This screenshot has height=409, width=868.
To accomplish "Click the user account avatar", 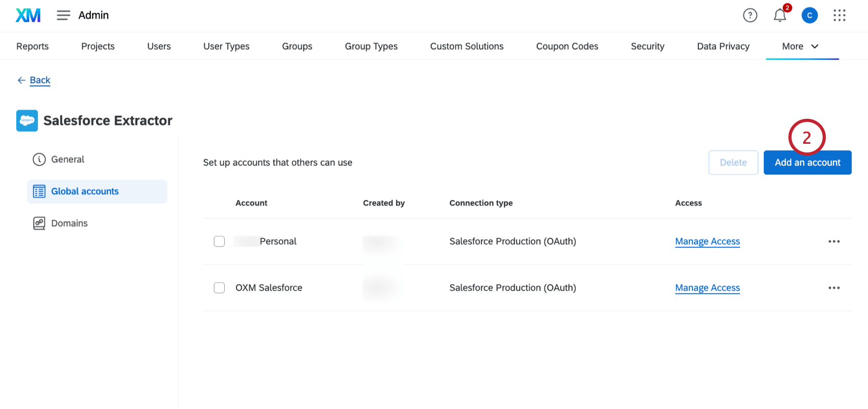I will (809, 15).
